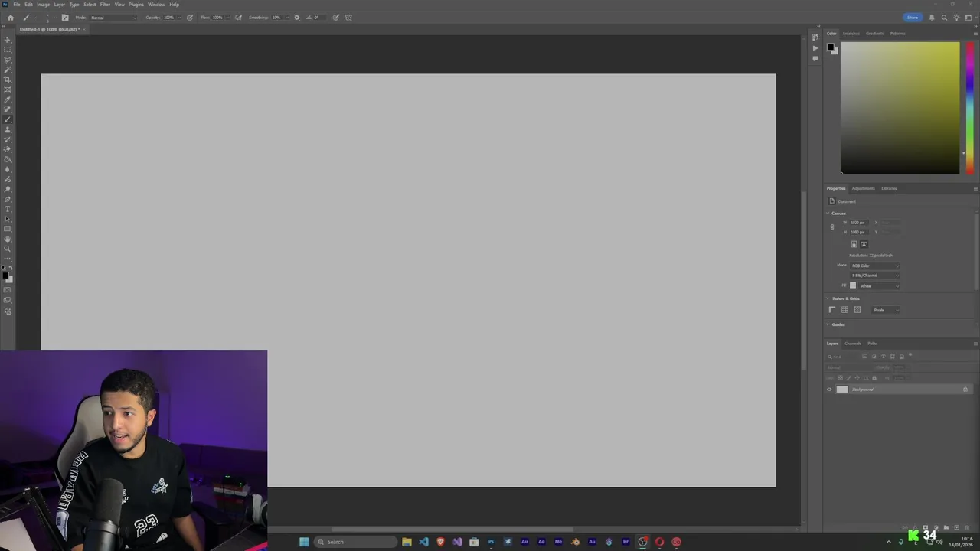The height and width of the screenshot is (551, 980).
Task: Set canvas orientation to landscape
Action: 864,244
